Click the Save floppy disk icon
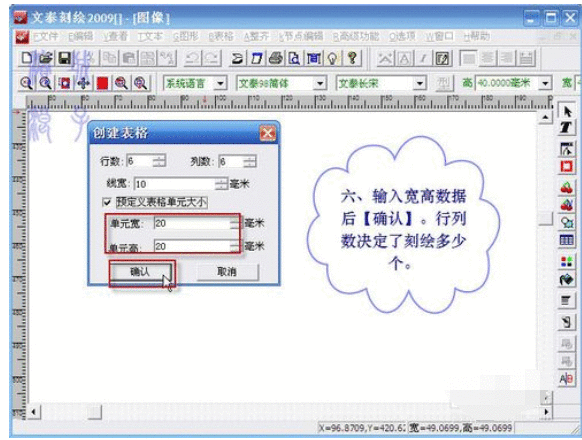 65,58
